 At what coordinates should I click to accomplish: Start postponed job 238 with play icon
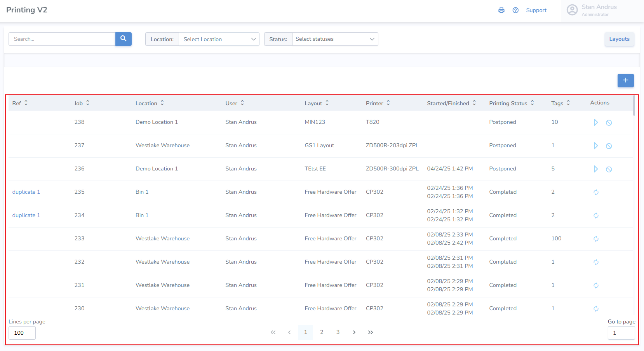596,123
